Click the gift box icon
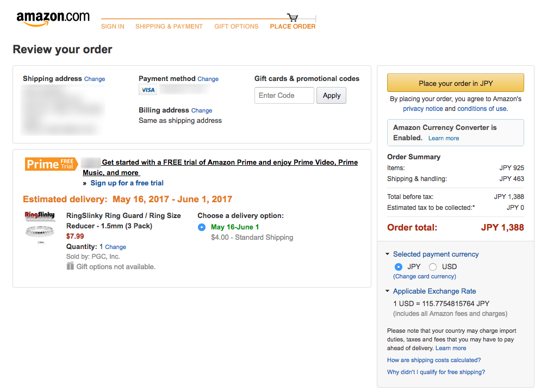 (70, 266)
